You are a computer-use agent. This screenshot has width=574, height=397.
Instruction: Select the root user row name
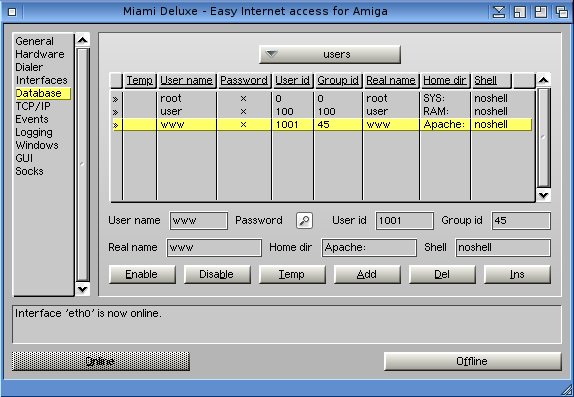click(x=171, y=99)
